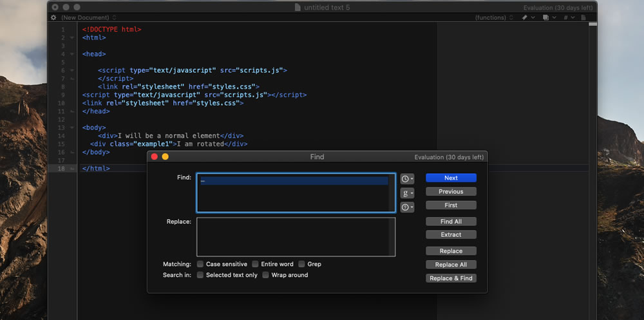
Task: Click the editor vertical scrollbar thumb
Action: point(592,24)
